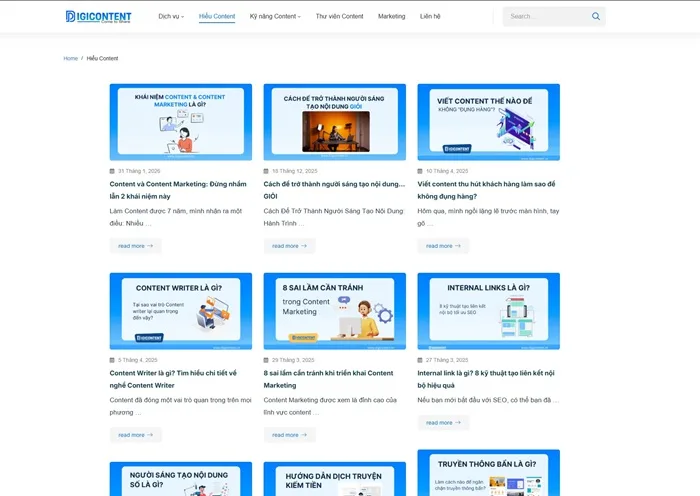The height and width of the screenshot is (496, 700).
Task: Open the Truyền thông bẩn là gì thumbnail
Action: tap(488, 473)
